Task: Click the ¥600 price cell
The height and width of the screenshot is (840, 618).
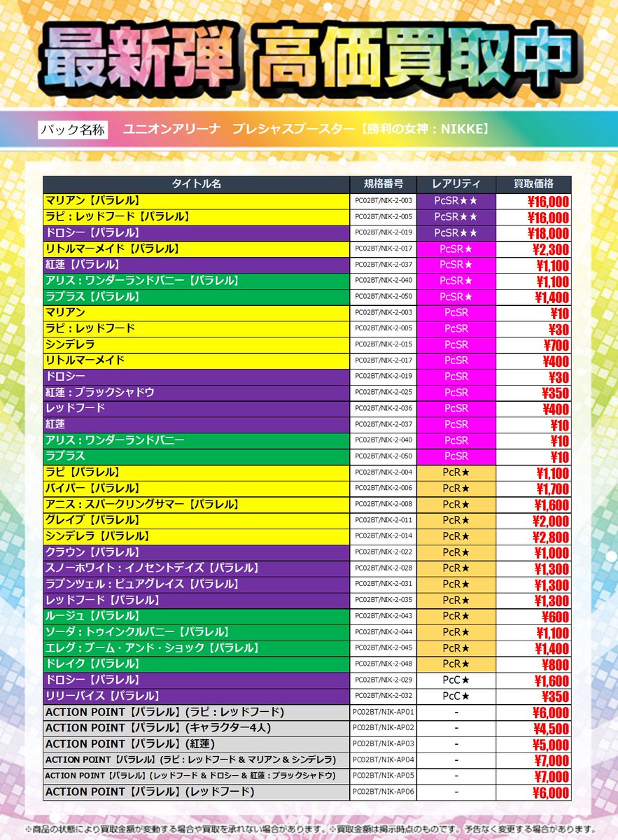Action: pos(534,617)
